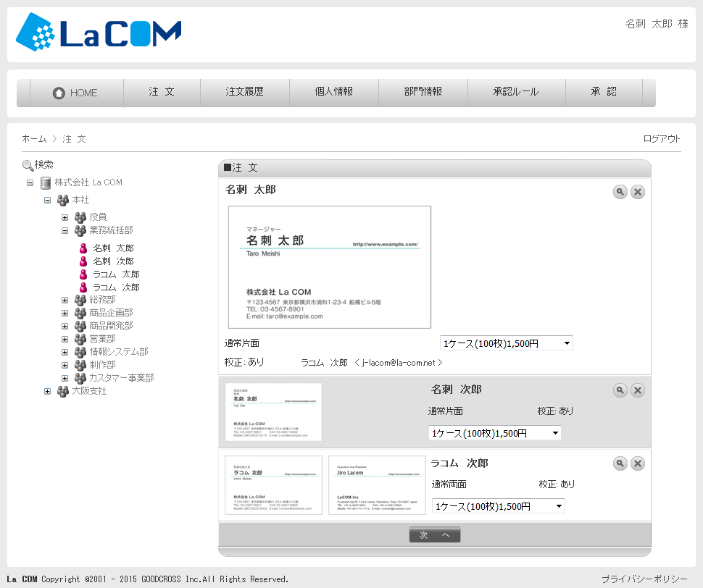Viewport: 703px width, 588px height.
Task: Click the group icon next to 業務統括部
Action: pyautogui.click(x=80, y=230)
